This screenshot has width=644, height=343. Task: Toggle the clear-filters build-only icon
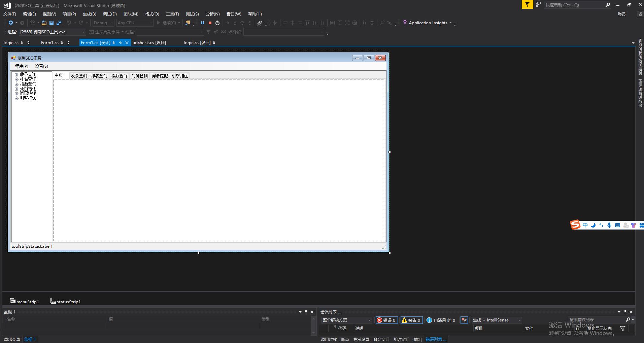pyautogui.click(x=464, y=320)
